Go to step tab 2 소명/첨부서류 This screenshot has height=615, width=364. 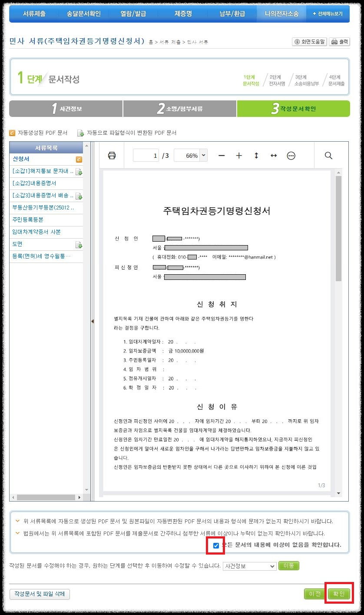[180, 109]
